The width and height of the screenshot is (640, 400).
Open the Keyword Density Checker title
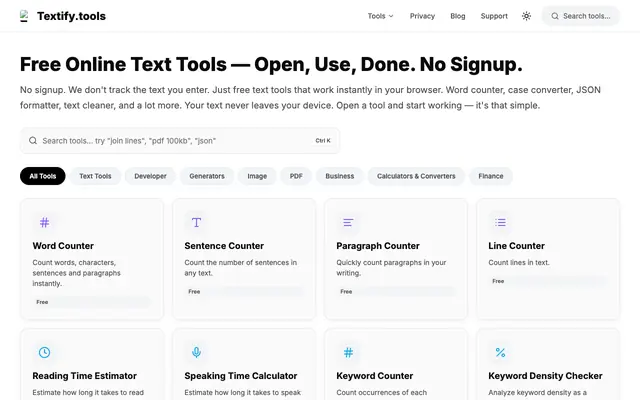(545, 376)
